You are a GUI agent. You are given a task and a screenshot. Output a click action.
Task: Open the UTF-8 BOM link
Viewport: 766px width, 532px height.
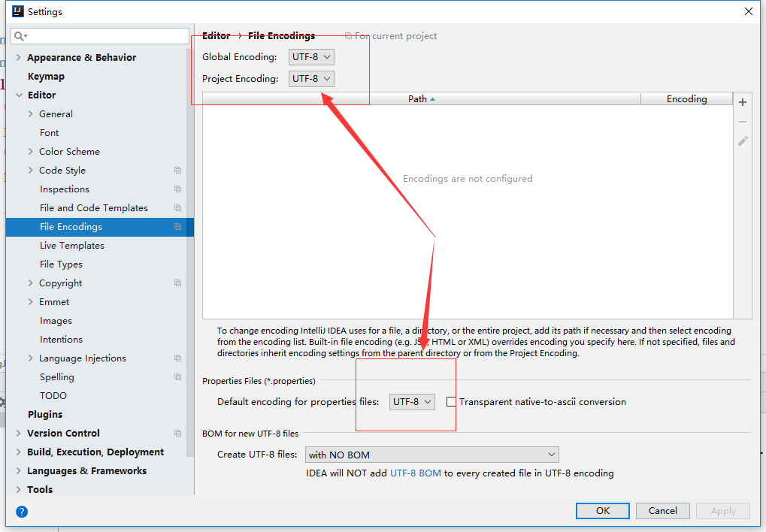415,473
